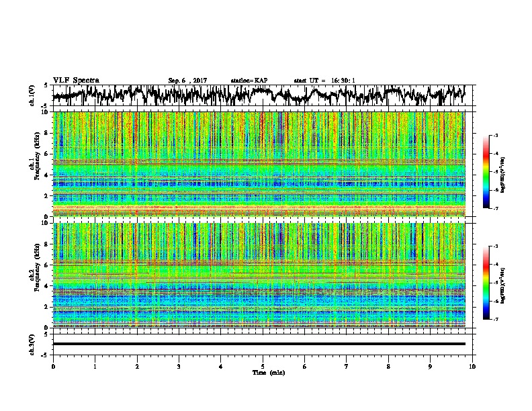Click the "station=KAP" header text

tap(249, 81)
